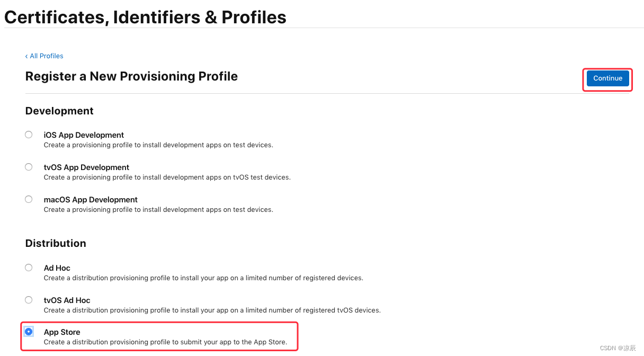This screenshot has height=356, width=644.
Task: Select the macOS App Development radio button
Action: 29,199
